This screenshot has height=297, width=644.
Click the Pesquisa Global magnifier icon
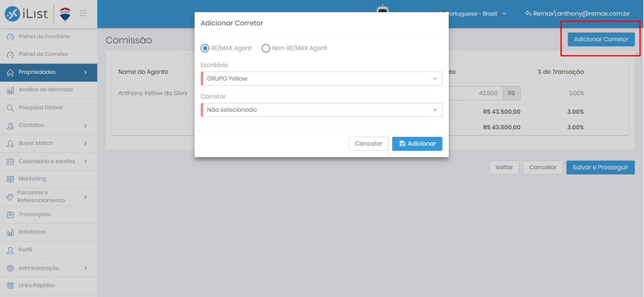10,108
